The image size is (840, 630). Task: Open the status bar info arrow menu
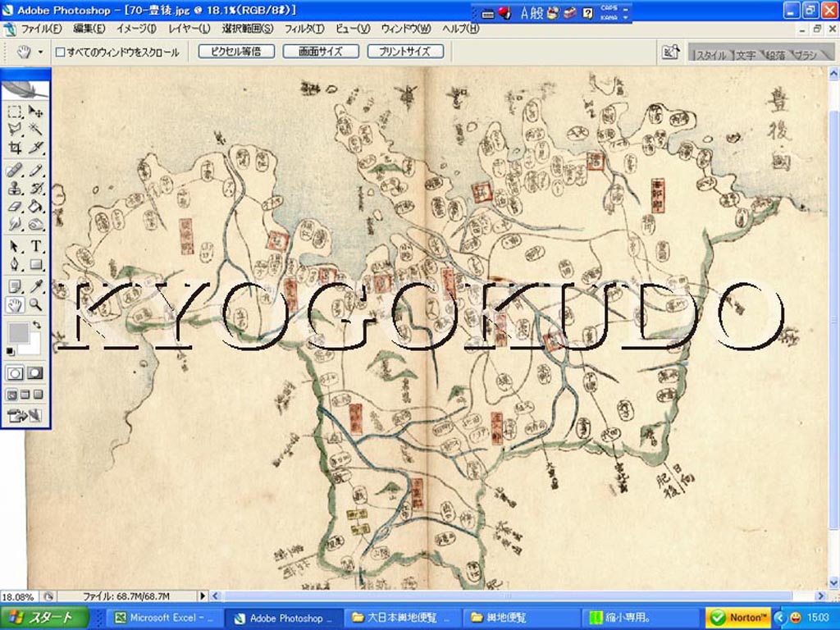[x=203, y=596]
